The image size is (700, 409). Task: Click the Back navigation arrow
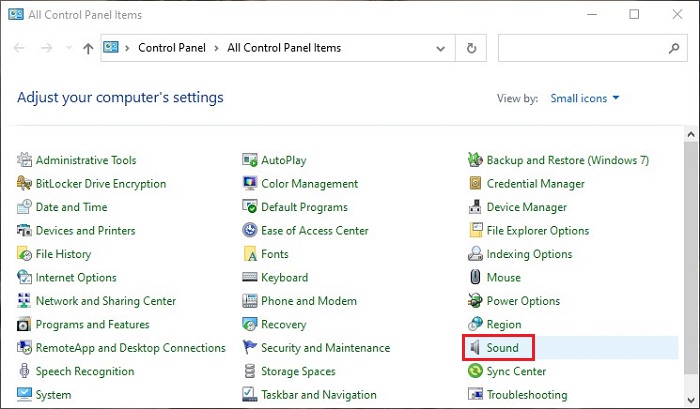19,48
